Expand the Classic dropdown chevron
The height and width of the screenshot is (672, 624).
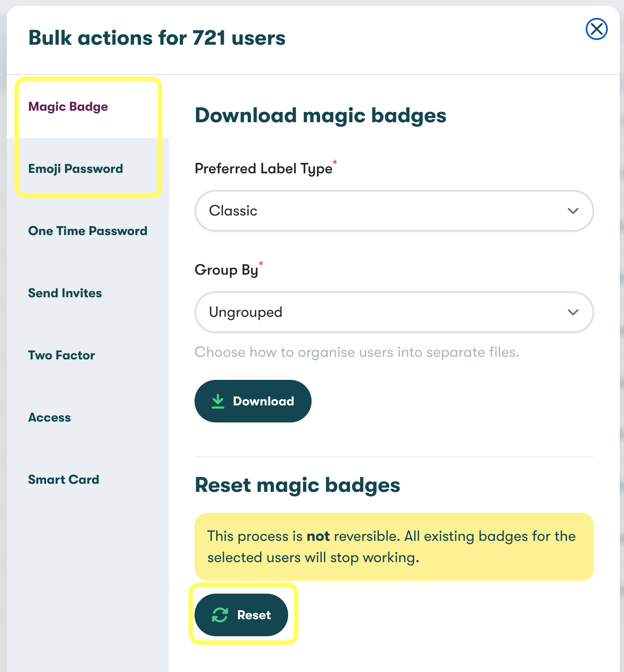tap(573, 211)
